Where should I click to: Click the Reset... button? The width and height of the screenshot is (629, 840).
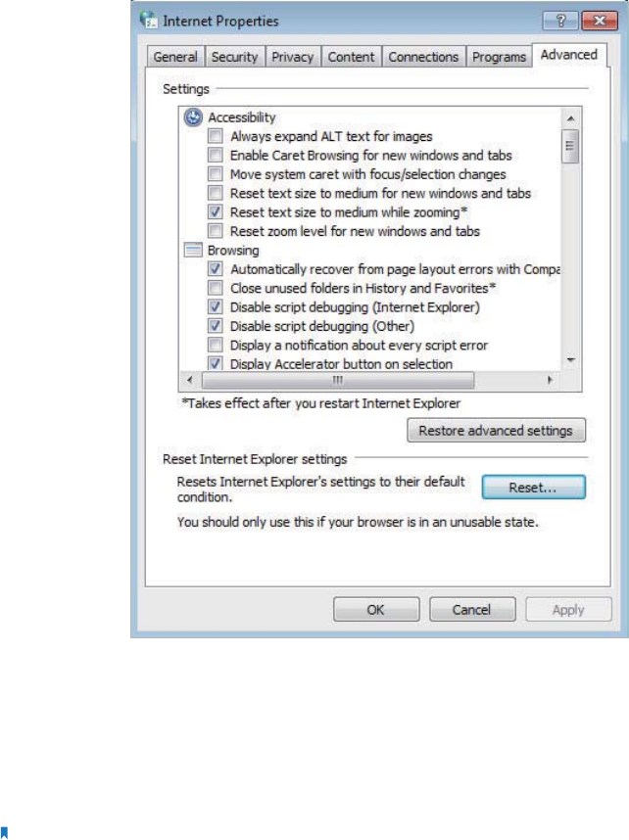[533, 488]
